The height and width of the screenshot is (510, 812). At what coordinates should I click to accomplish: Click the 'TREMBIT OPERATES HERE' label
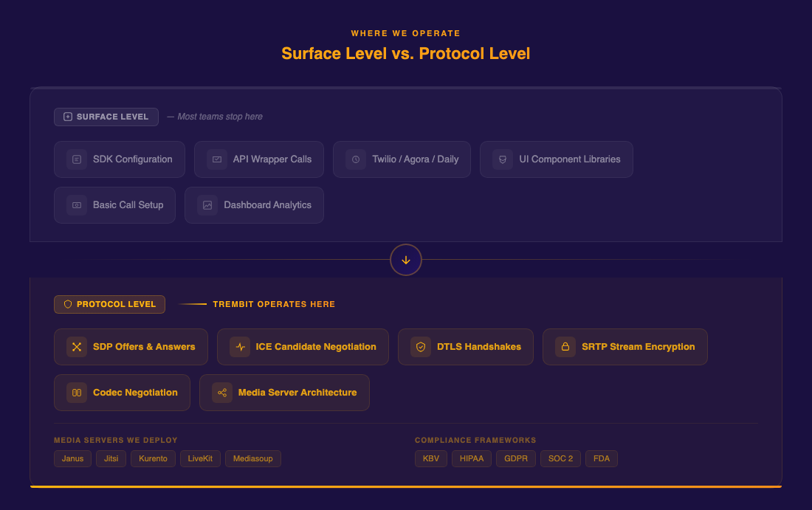pos(274,304)
